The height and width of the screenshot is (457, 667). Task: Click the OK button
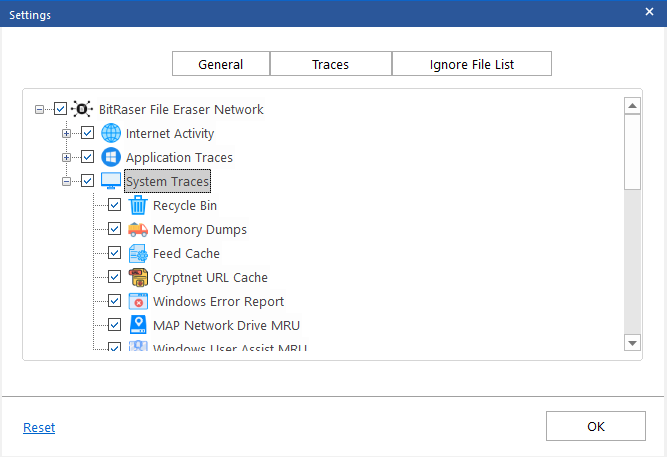click(x=596, y=426)
